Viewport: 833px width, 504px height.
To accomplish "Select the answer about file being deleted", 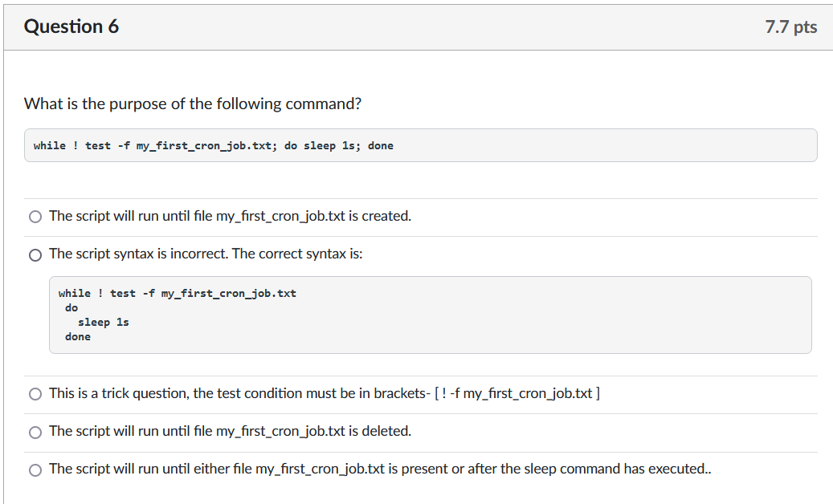I will click(x=229, y=431).
